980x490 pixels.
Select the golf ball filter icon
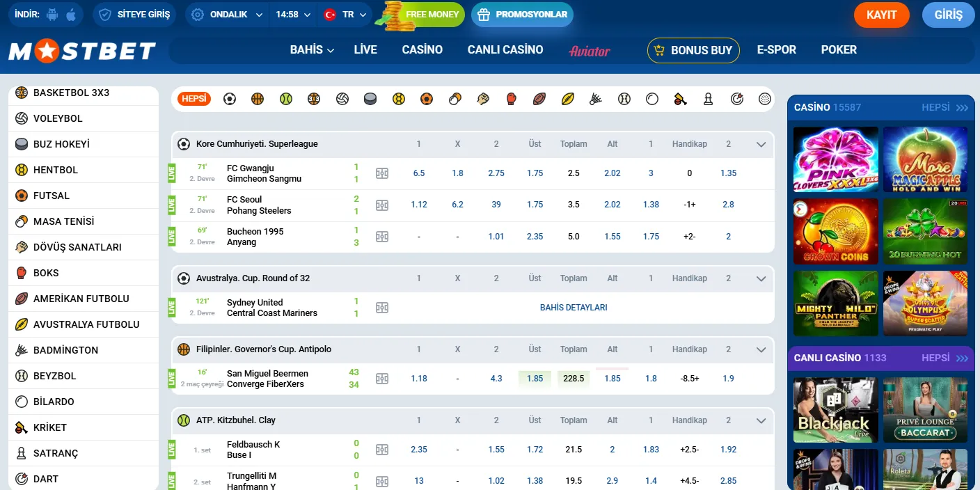point(765,99)
